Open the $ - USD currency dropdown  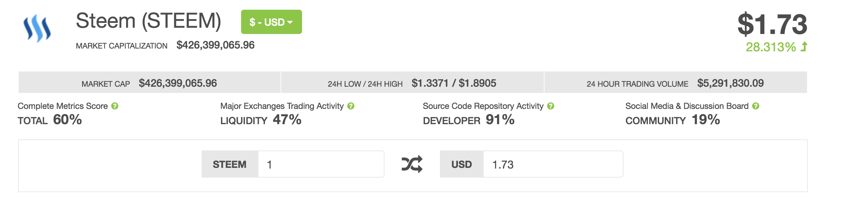tap(271, 22)
